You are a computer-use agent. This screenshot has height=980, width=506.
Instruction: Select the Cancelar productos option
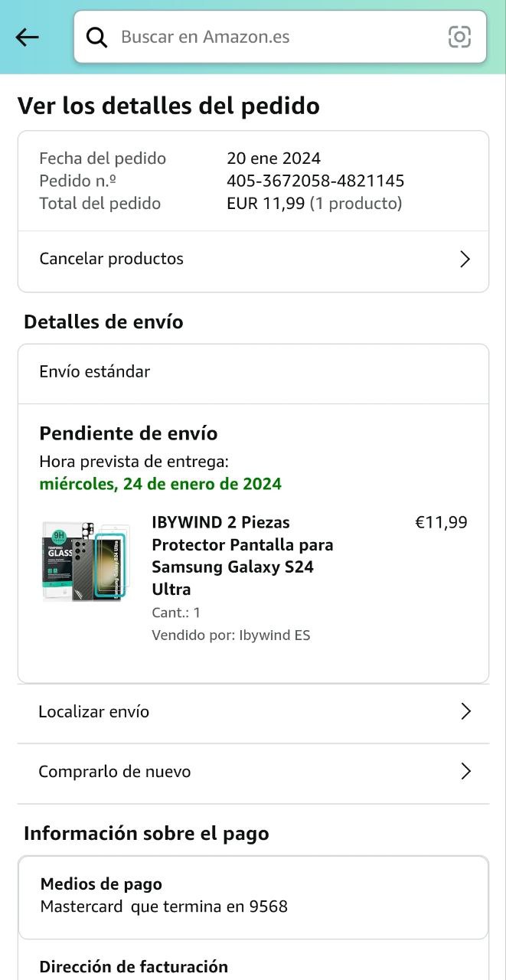click(112, 259)
